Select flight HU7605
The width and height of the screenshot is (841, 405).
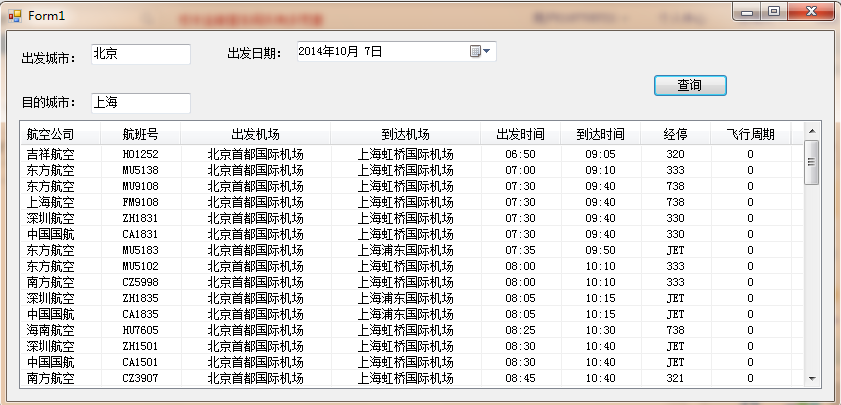(141, 330)
